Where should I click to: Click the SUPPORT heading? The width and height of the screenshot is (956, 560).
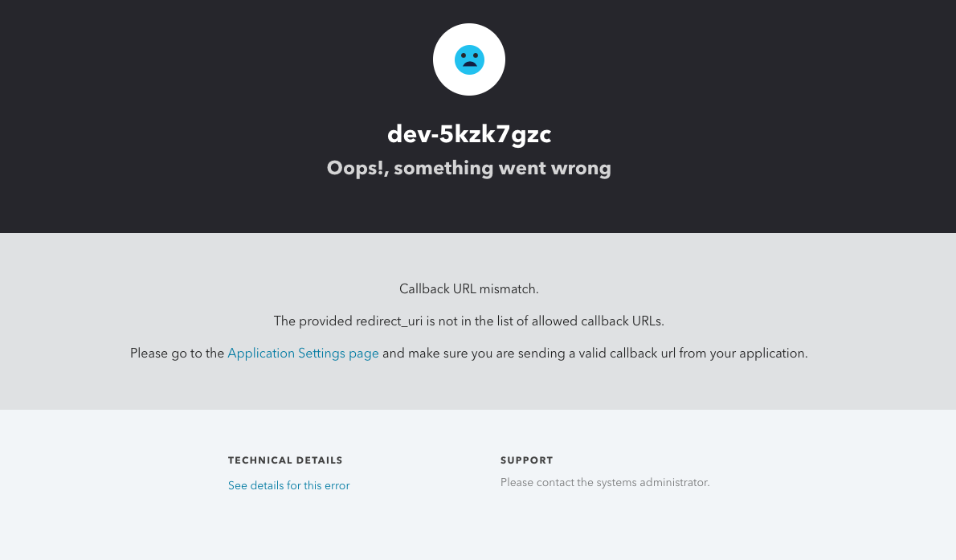tap(527, 460)
